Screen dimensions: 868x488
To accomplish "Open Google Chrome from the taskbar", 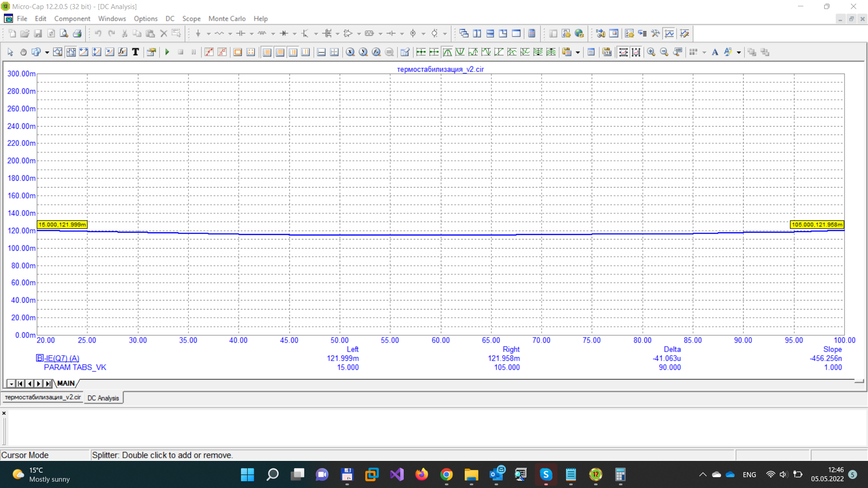I will click(447, 474).
